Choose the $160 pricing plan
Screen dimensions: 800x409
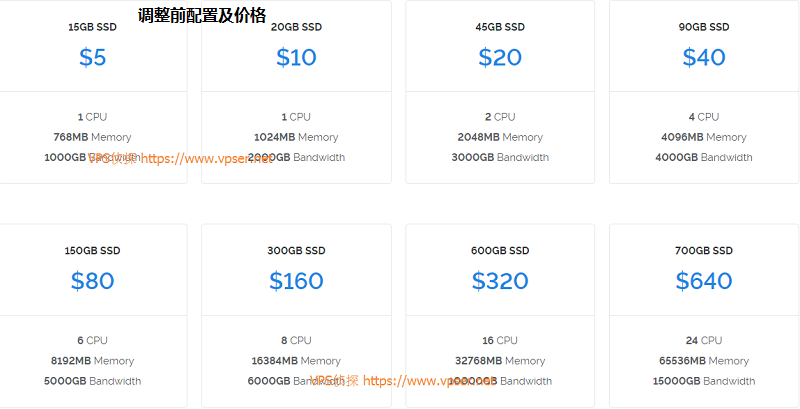(x=296, y=280)
